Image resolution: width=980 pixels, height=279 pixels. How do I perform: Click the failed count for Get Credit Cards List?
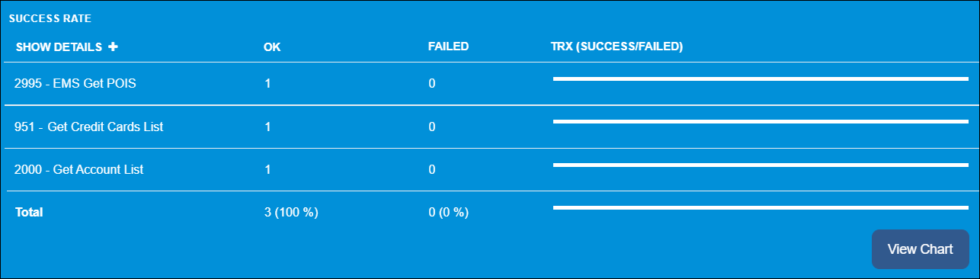coord(432,127)
